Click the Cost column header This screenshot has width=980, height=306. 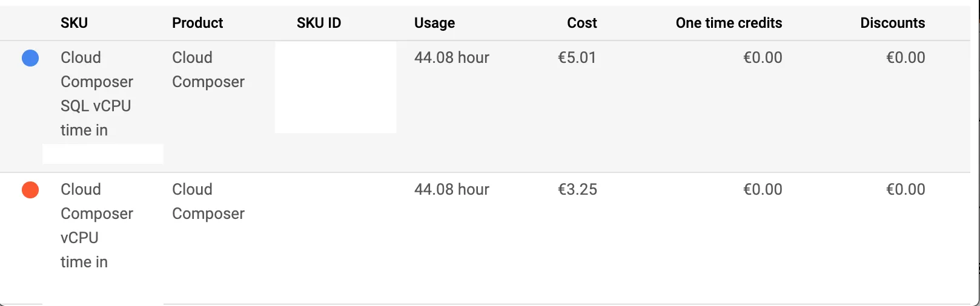point(581,23)
